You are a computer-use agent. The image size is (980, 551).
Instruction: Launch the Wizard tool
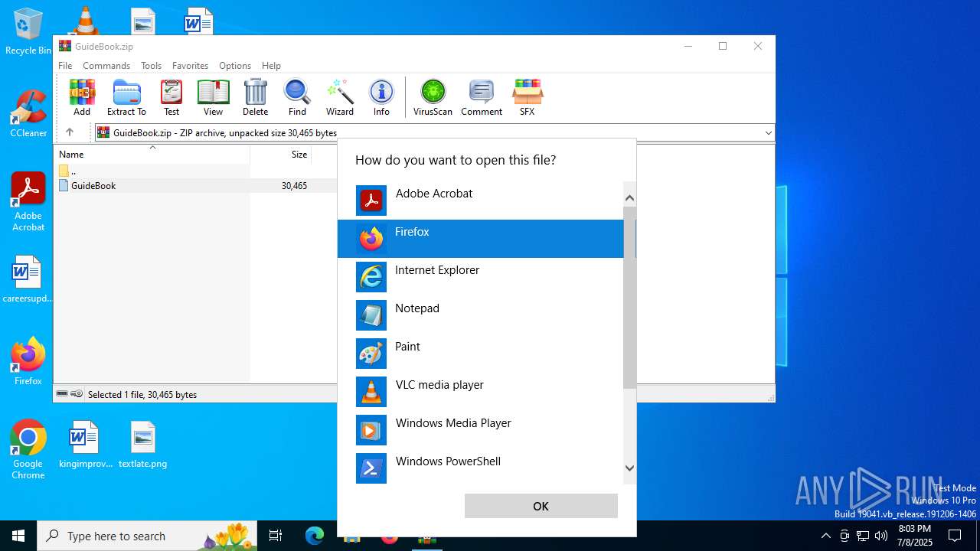[x=340, y=97]
